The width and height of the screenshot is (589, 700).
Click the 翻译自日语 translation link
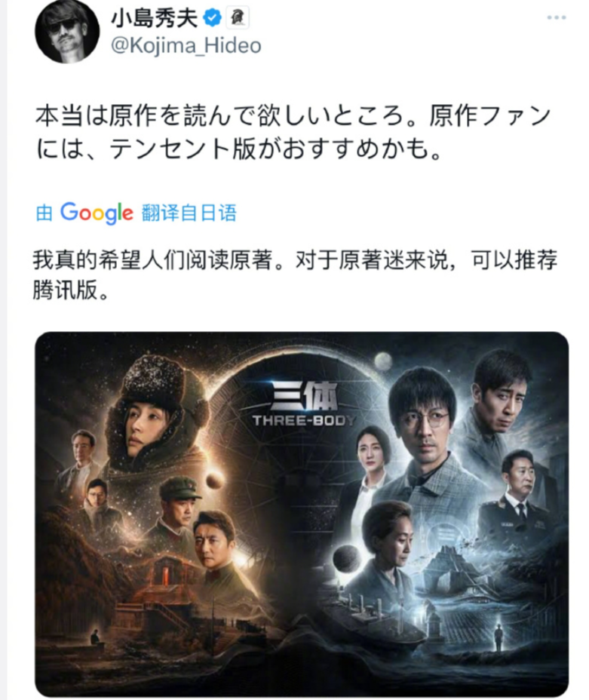(189, 213)
